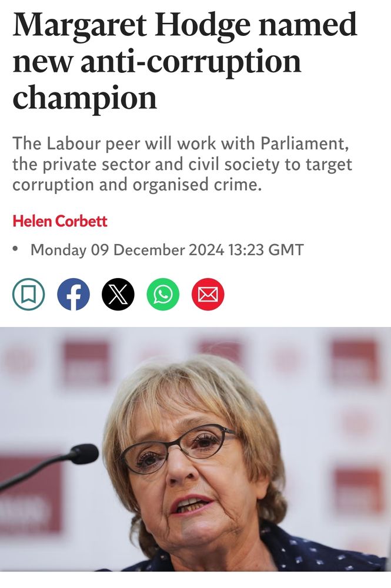
Task: Click the word champion in the headline
Action: click(x=85, y=98)
